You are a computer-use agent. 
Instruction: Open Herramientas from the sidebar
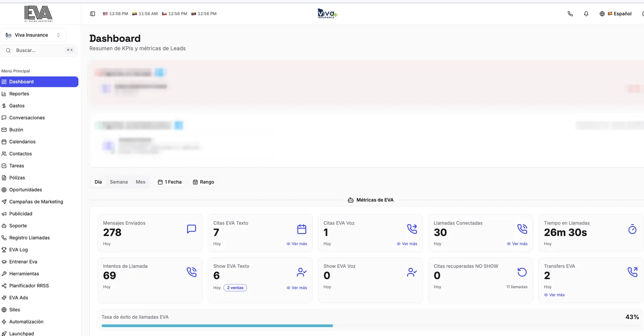point(39,274)
